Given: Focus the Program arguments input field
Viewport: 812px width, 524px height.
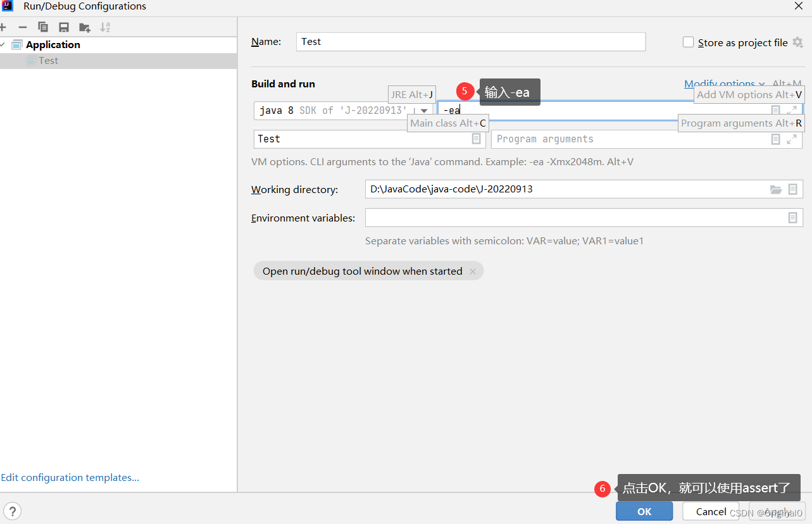Looking at the screenshot, I should [647, 139].
